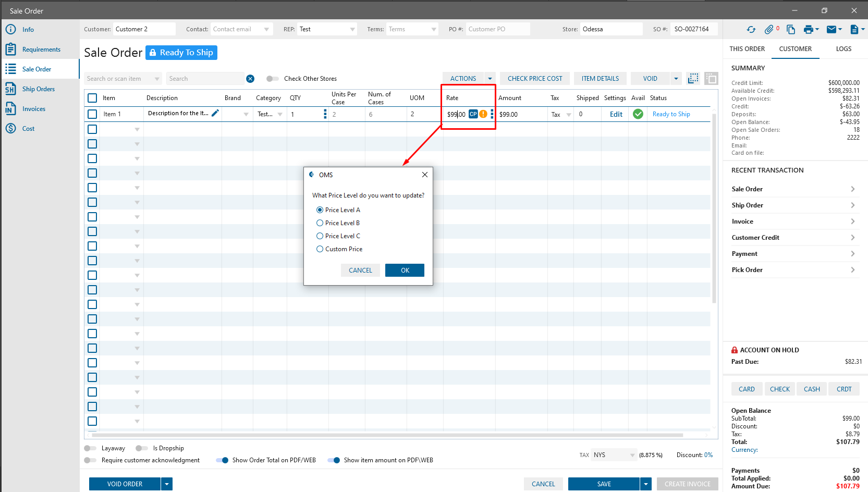The height and width of the screenshot is (492, 868).
Task: Choose the Custom Price radio option
Action: [320, 249]
